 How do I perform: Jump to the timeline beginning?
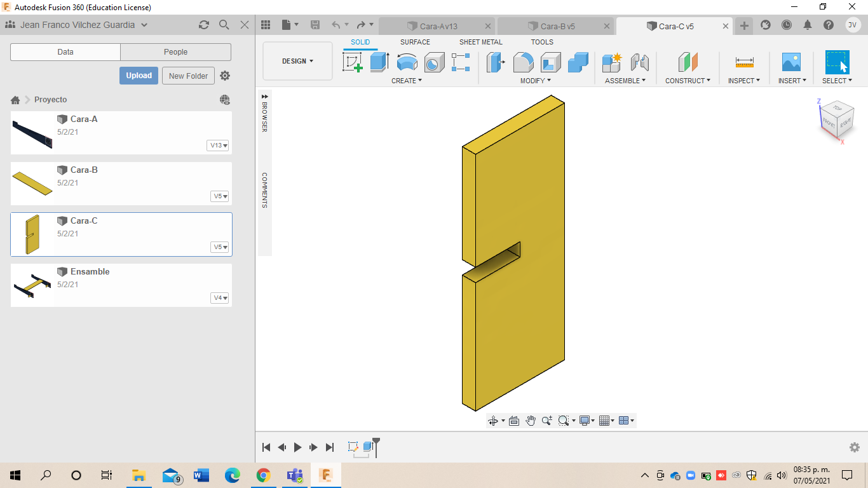[x=266, y=447]
